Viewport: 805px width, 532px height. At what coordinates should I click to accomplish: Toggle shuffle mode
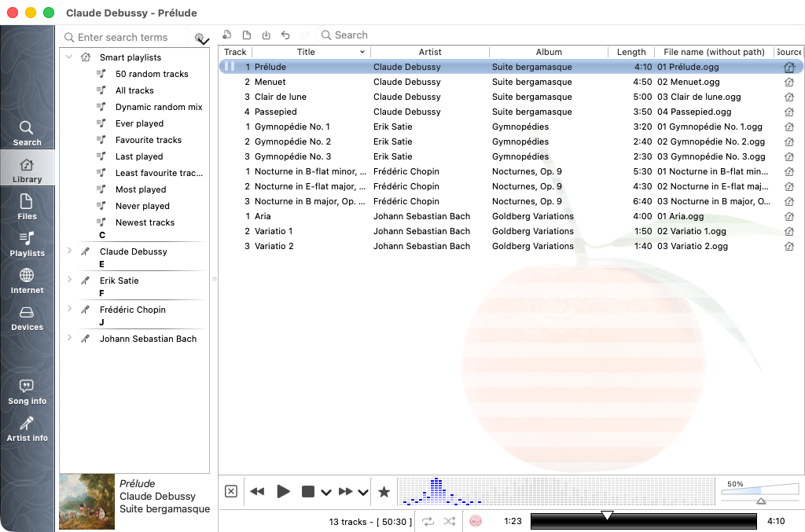[x=449, y=521]
